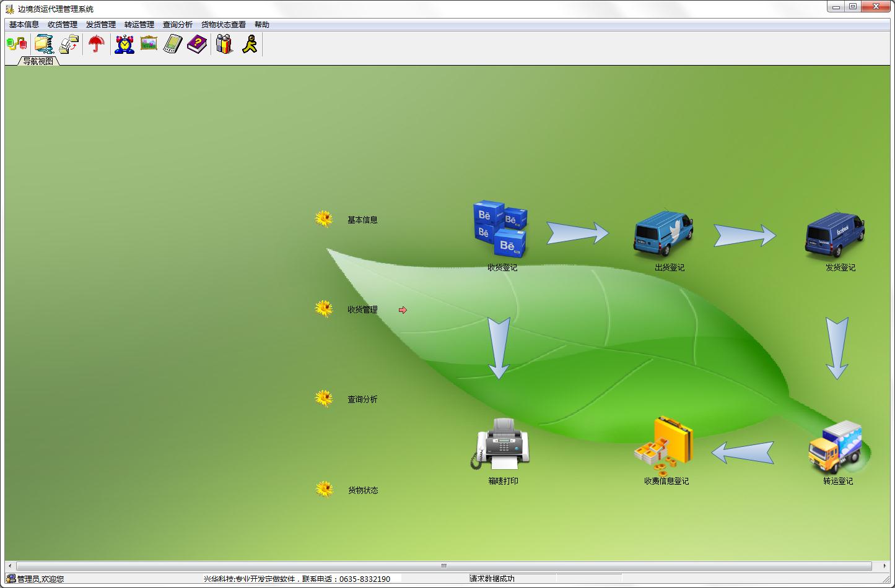The image size is (895, 588).
Task: Open 发货登记 dark blue van icon
Action: (835, 235)
